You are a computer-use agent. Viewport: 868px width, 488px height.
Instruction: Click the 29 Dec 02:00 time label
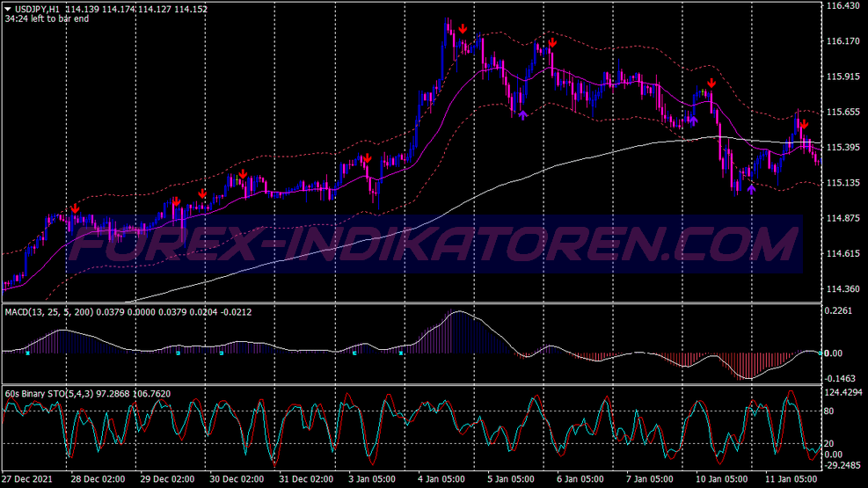click(x=167, y=479)
